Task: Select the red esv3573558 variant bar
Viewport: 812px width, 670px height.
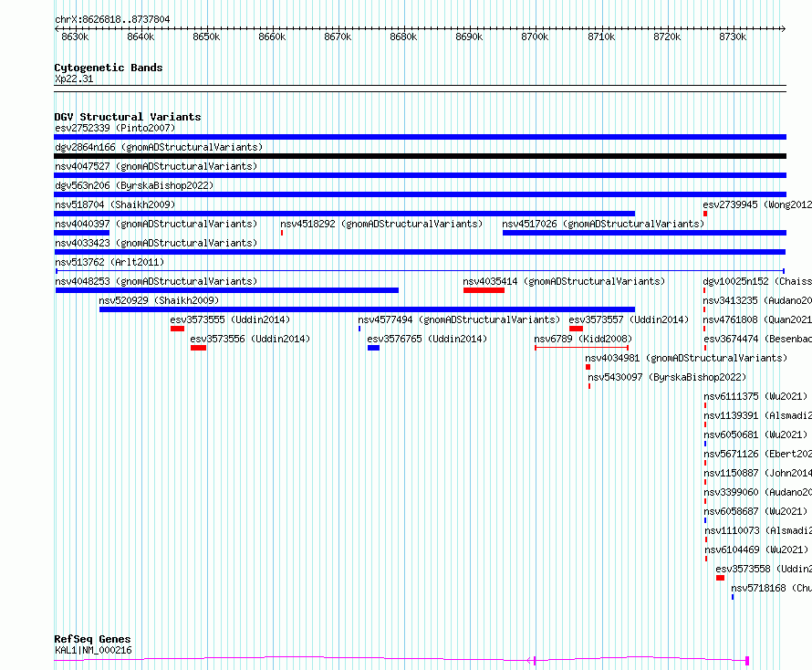Action: tap(721, 578)
